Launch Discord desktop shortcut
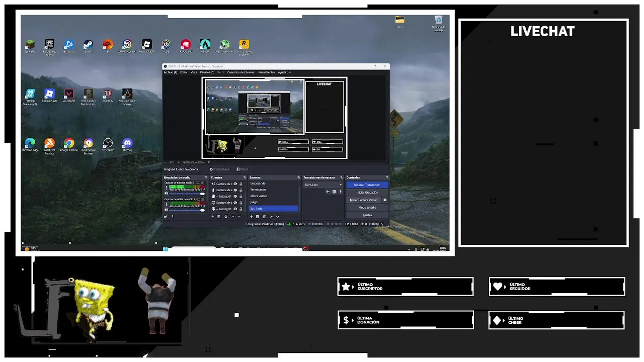The width and height of the screenshot is (644, 362). pos(127,145)
